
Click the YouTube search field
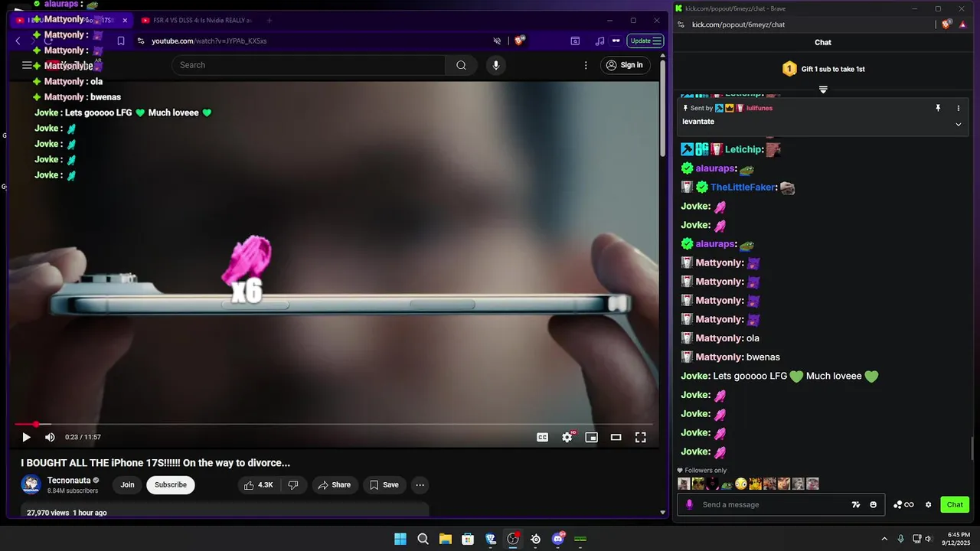click(x=308, y=65)
